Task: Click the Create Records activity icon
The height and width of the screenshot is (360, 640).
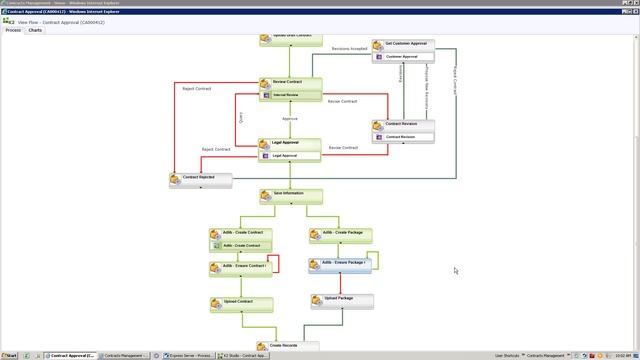Action: click(262, 347)
